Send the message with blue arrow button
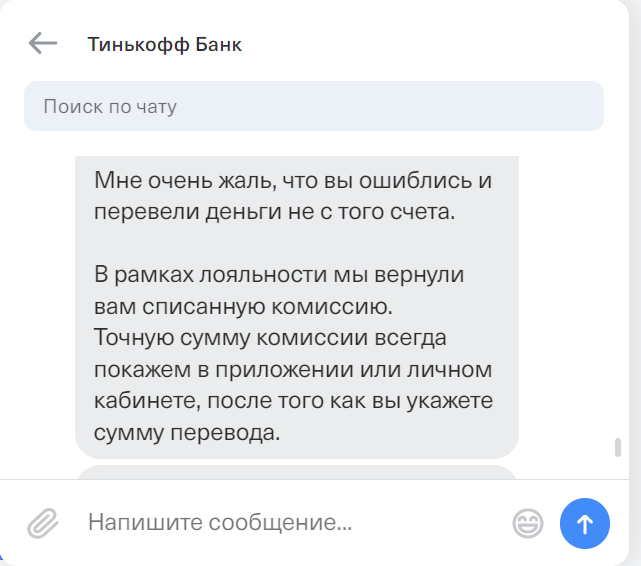This screenshot has width=641, height=566. point(585,522)
